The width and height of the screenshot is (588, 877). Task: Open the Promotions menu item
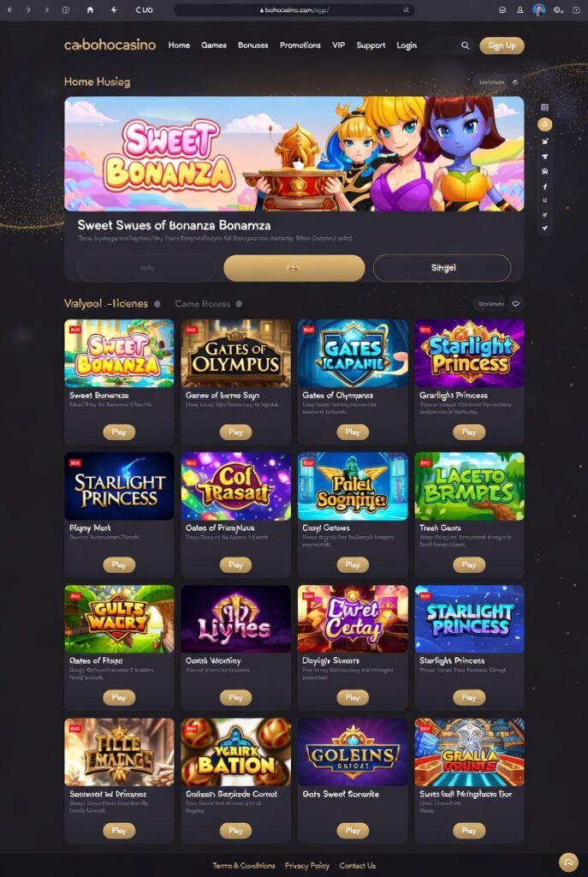coord(300,45)
